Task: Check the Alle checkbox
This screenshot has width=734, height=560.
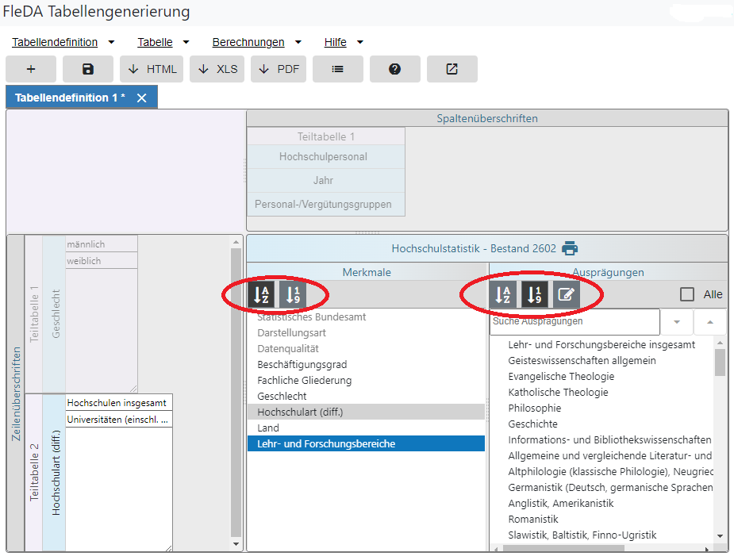Action: 687,294
